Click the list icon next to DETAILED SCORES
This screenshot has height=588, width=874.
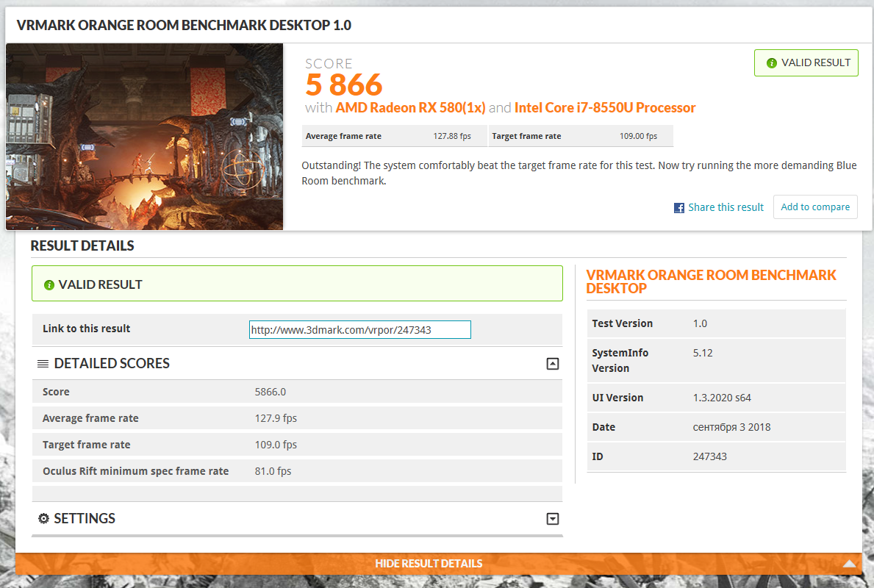click(43, 364)
